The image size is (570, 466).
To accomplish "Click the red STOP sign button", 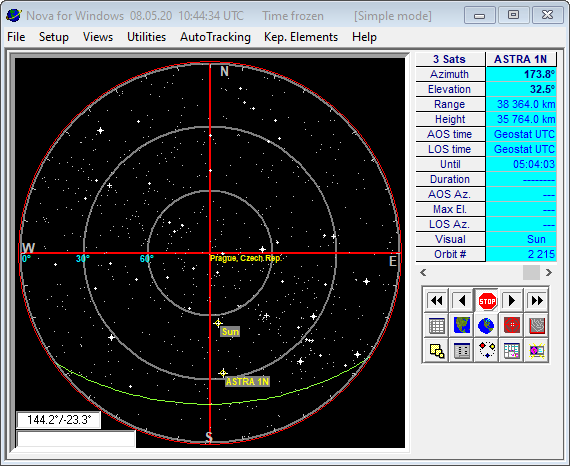I will click(487, 301).
